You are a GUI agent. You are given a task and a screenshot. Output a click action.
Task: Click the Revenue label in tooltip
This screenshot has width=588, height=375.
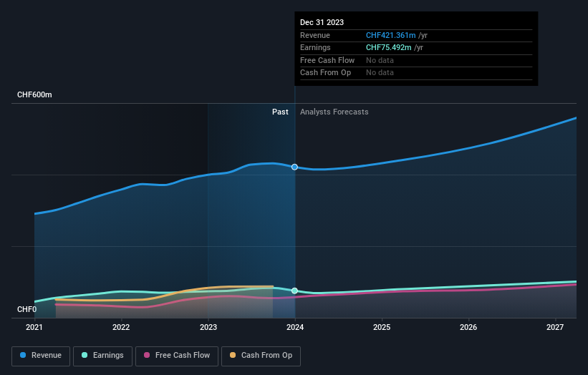click(x=315, y=35)
